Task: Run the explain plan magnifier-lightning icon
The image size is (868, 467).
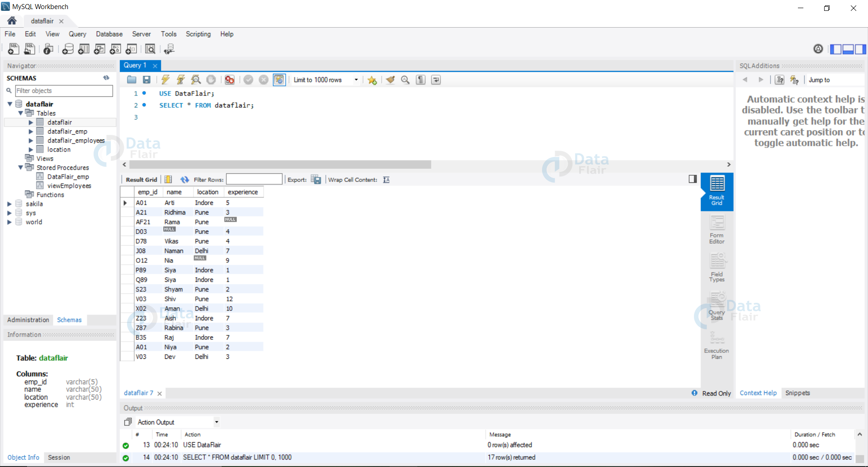Action: pyautogui.click(x=196, y=80)
